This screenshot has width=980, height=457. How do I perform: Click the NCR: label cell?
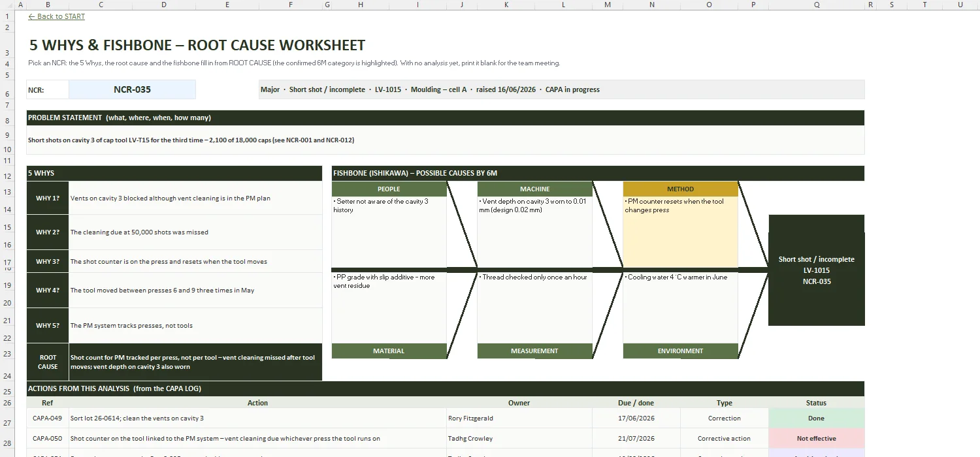pyautogui.click(x=48, y=89)
